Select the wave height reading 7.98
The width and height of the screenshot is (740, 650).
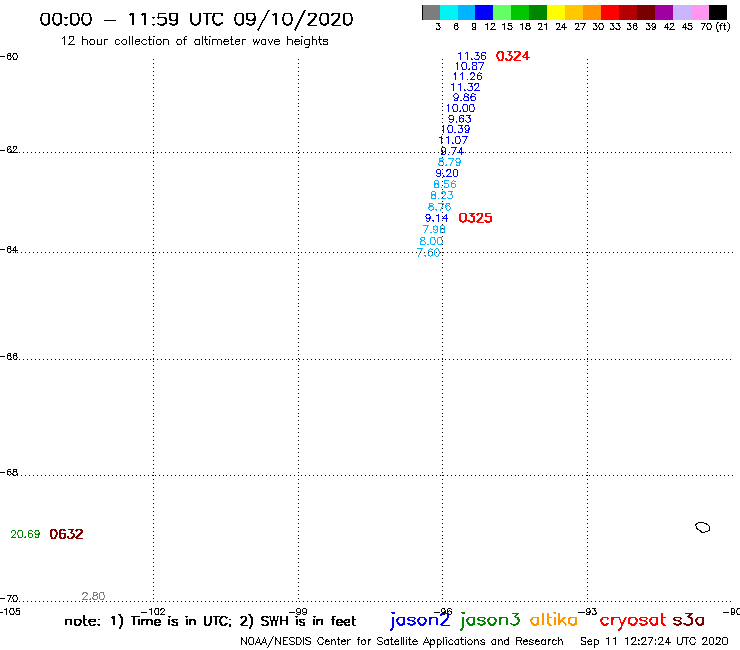point(434,229)
